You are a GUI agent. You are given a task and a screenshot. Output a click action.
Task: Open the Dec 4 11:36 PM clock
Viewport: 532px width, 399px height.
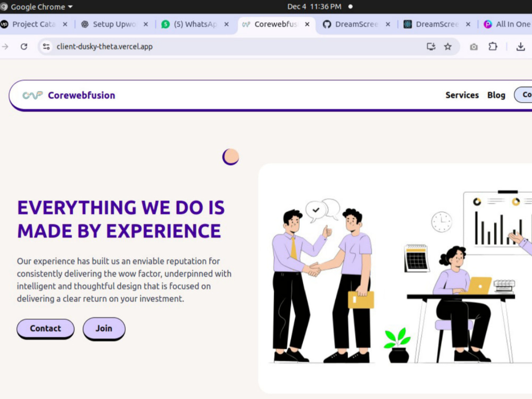pos(314,7)
